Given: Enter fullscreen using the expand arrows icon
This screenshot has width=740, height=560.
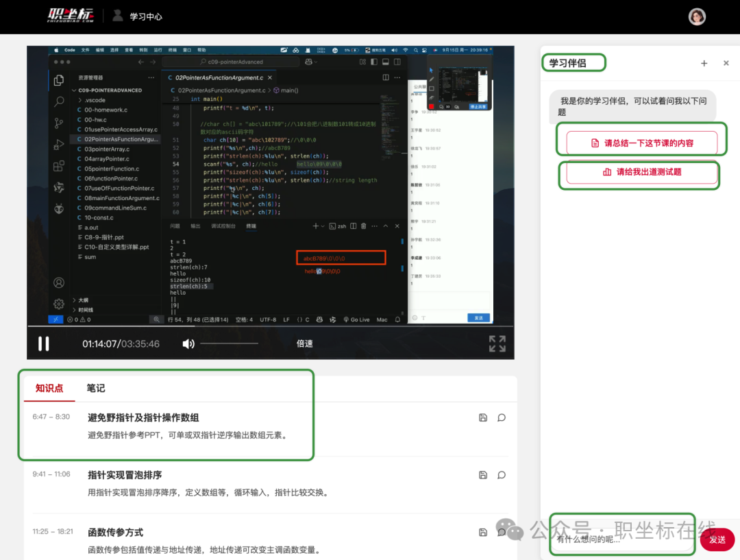Looking at the screenshot, I should (x=497, y=343).
